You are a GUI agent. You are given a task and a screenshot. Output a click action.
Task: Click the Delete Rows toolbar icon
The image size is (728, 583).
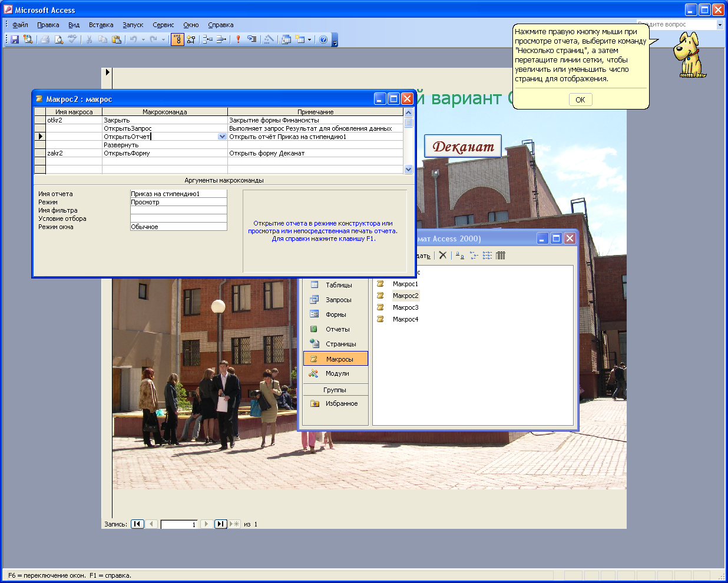click(221, 39)
